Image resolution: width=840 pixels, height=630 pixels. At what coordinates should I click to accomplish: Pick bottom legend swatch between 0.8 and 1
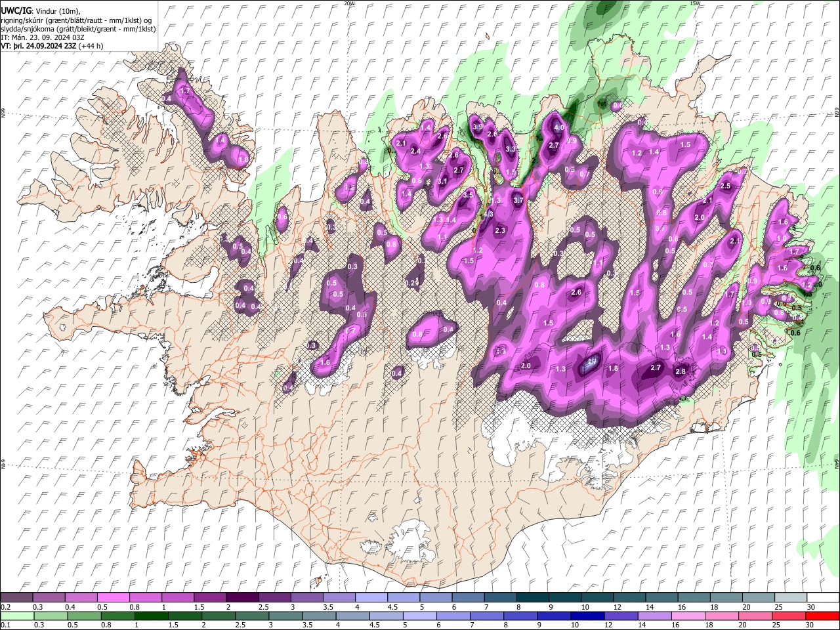click(117, 616)
